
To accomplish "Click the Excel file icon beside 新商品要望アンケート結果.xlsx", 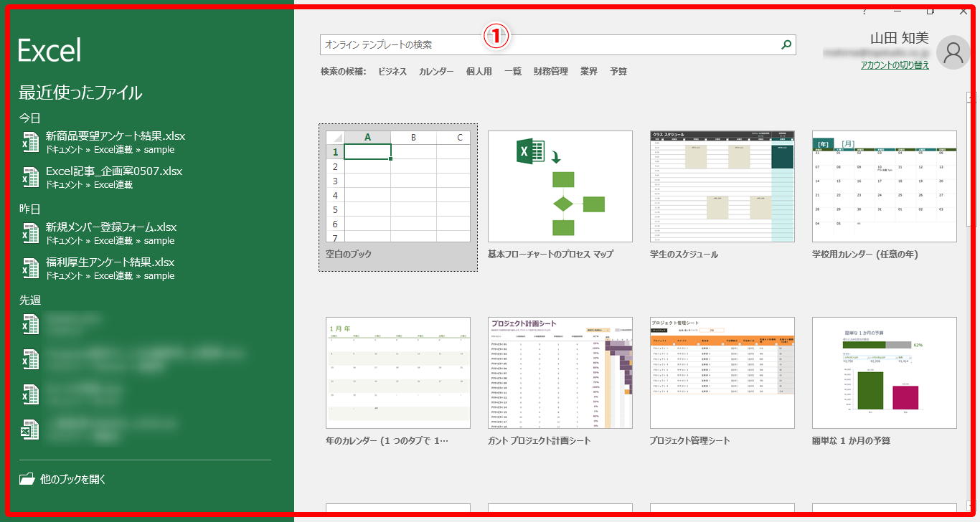I will tap(30, 142).
